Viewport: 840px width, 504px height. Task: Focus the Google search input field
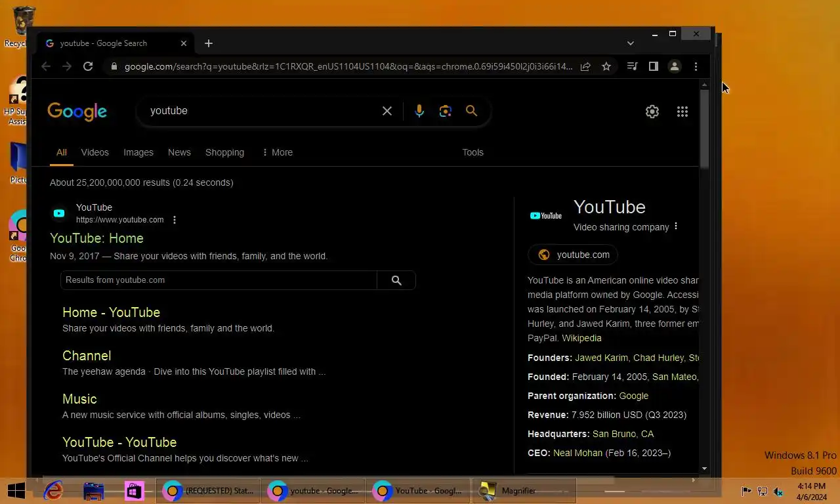tap(262, 111)
